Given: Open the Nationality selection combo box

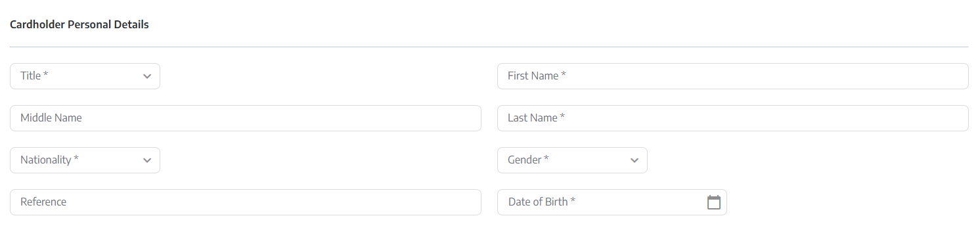Looking at the screenshot, I should 85,160.
